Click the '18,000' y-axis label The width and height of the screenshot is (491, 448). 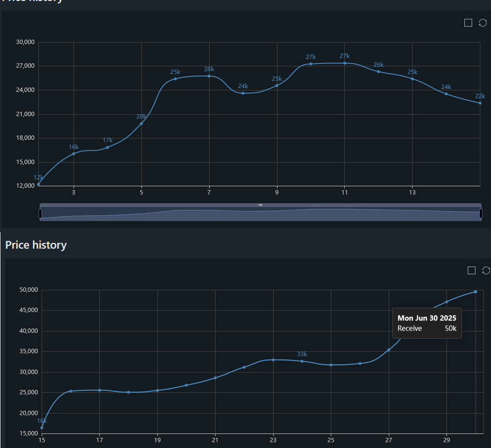click(25, 138)
